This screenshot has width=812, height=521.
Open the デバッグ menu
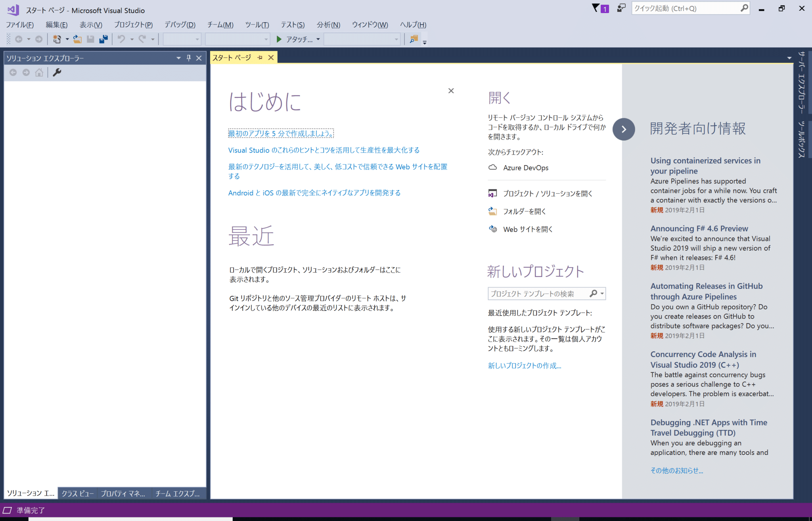click(179, 25)
